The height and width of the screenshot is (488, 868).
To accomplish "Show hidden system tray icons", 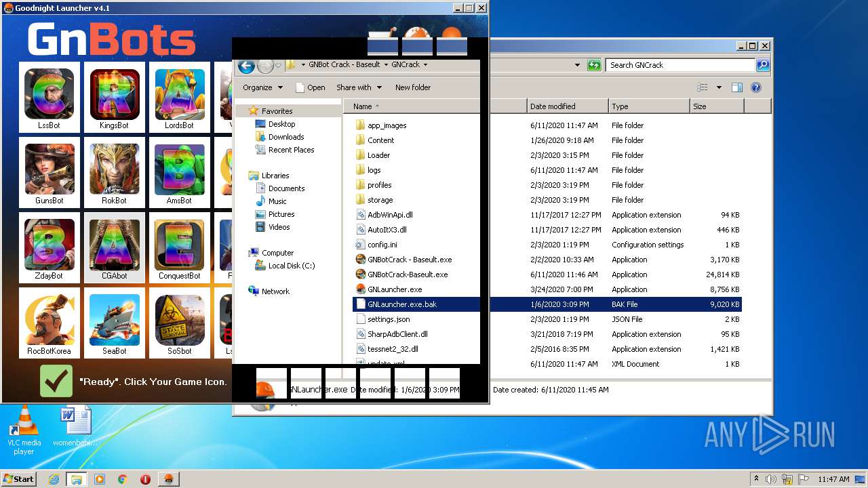I will pyautogui.click(x=756, y=479).
